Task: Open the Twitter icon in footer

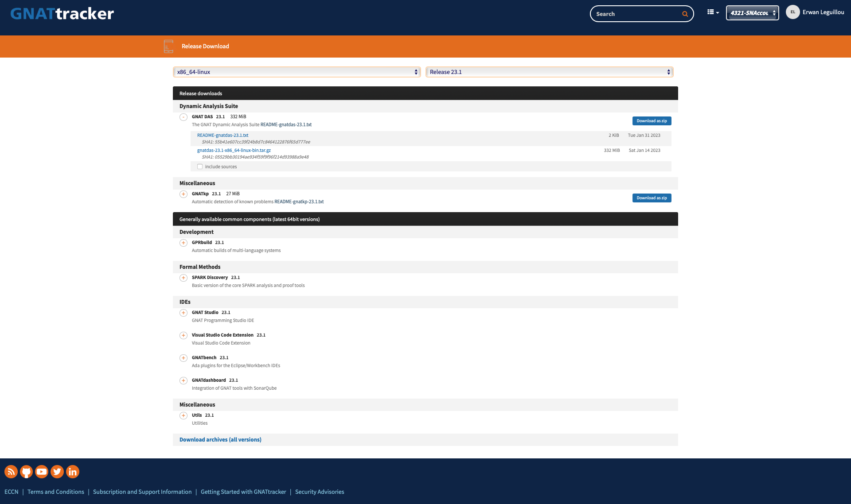Action: point(57,472)
